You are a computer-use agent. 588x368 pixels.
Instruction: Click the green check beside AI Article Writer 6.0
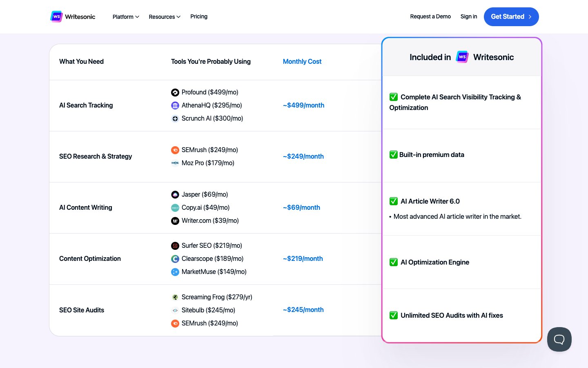[394, 201]
